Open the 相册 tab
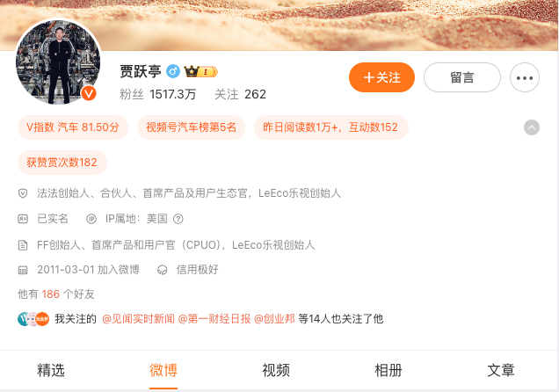Screen dimensions: 559x392 388,370
